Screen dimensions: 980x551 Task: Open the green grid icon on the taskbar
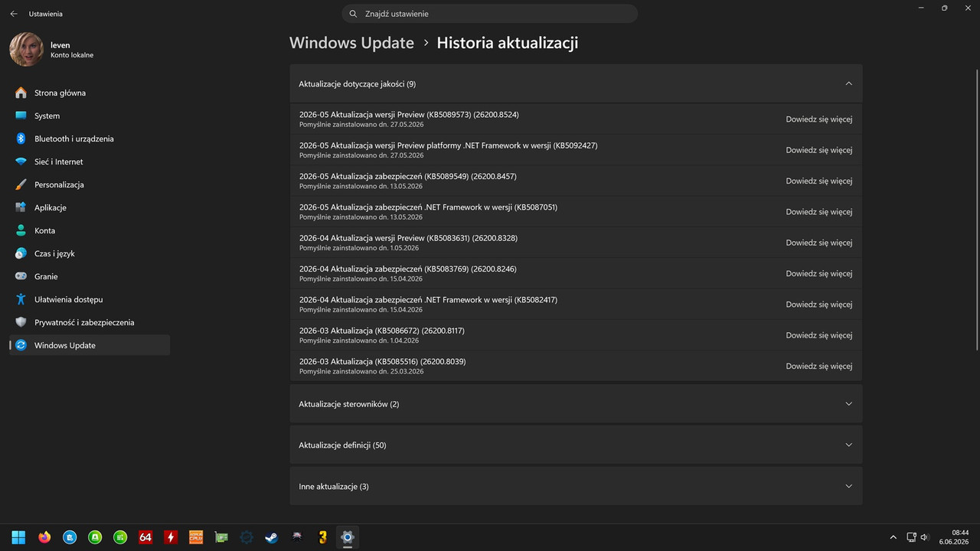[120, 537]
